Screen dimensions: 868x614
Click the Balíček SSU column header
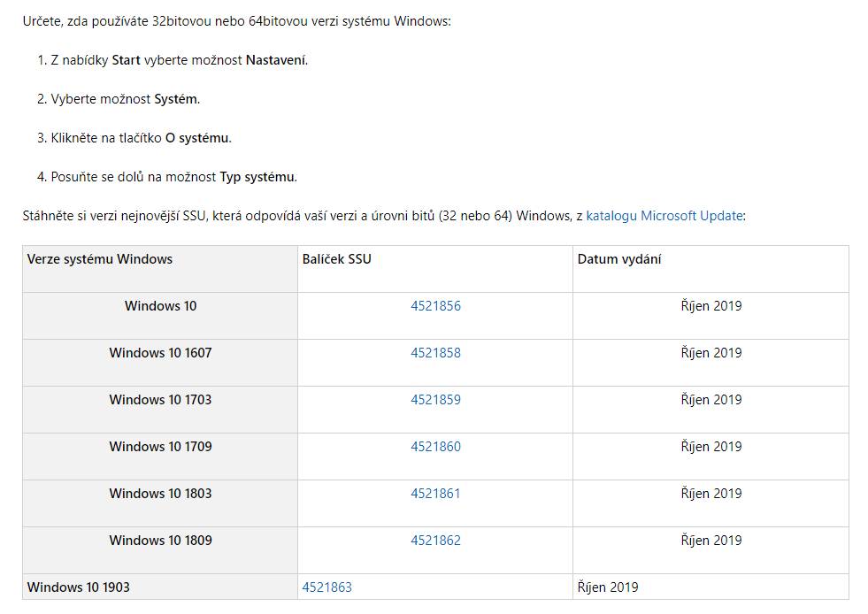pyautogui.click(x=336, y=259)
